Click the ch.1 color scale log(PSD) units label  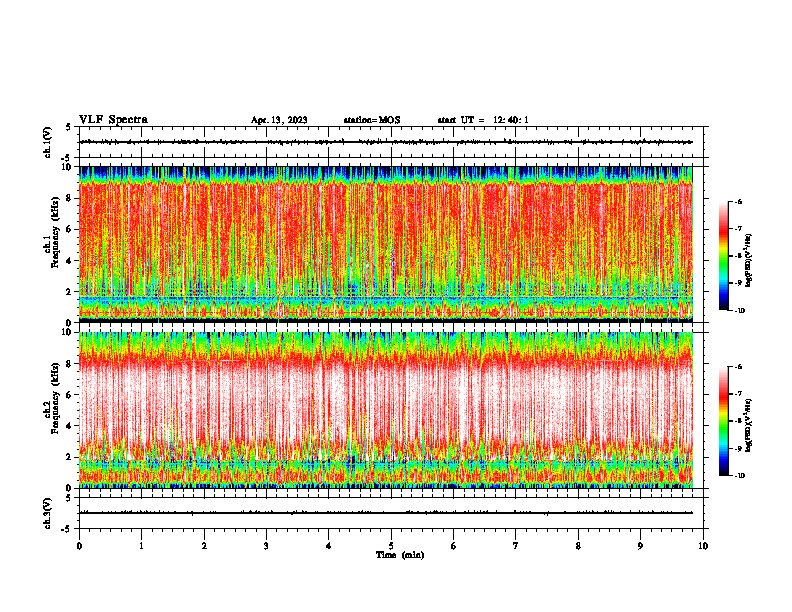click(750, 260)
